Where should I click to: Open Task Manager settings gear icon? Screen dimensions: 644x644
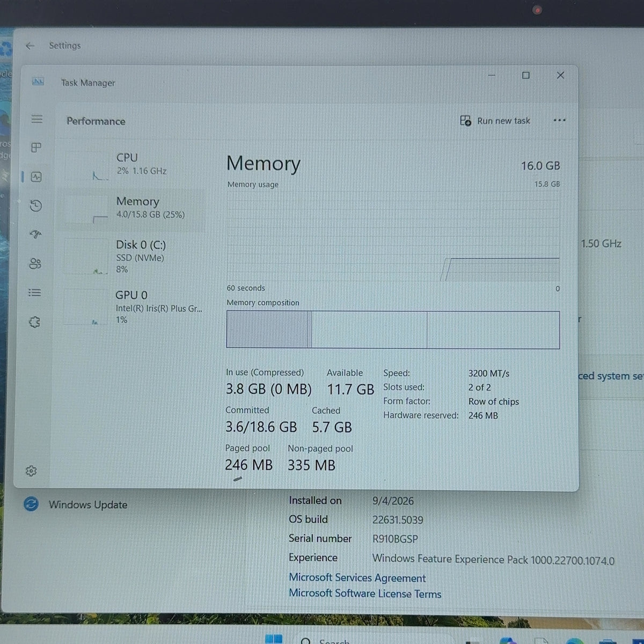pos(31,471)
